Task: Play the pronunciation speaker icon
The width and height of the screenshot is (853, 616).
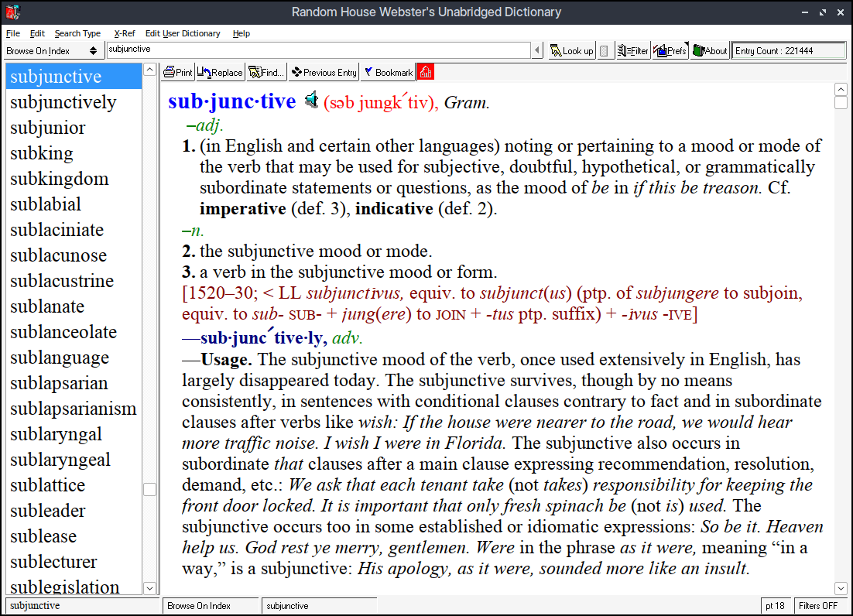Action: click(311, 101)
